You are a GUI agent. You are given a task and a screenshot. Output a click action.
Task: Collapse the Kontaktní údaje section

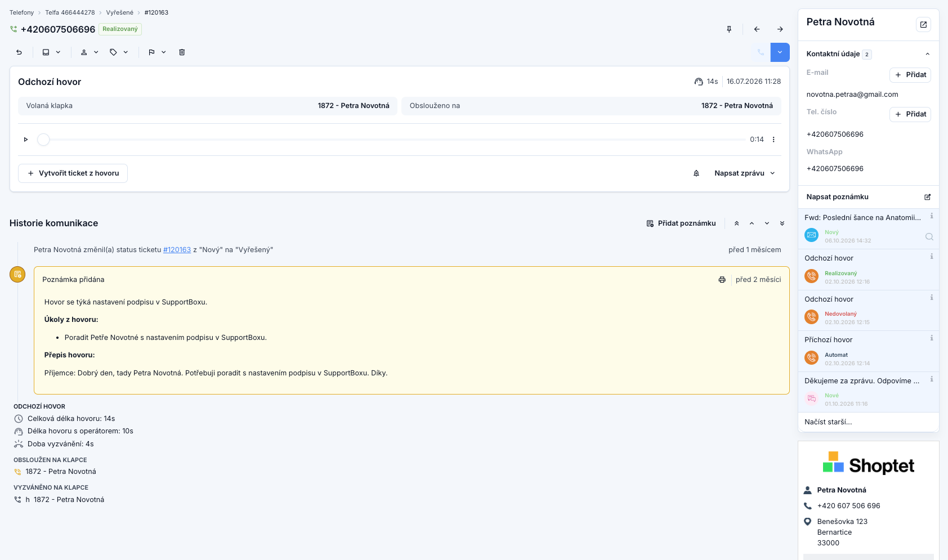point(928,54)
